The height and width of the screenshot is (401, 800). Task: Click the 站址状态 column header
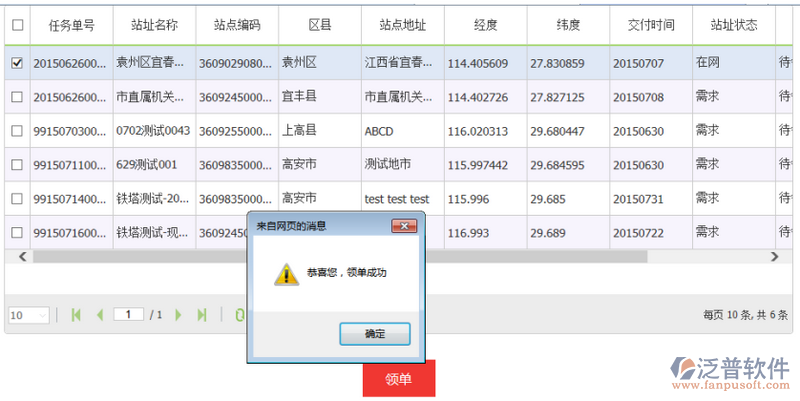[x=733, y=24]
